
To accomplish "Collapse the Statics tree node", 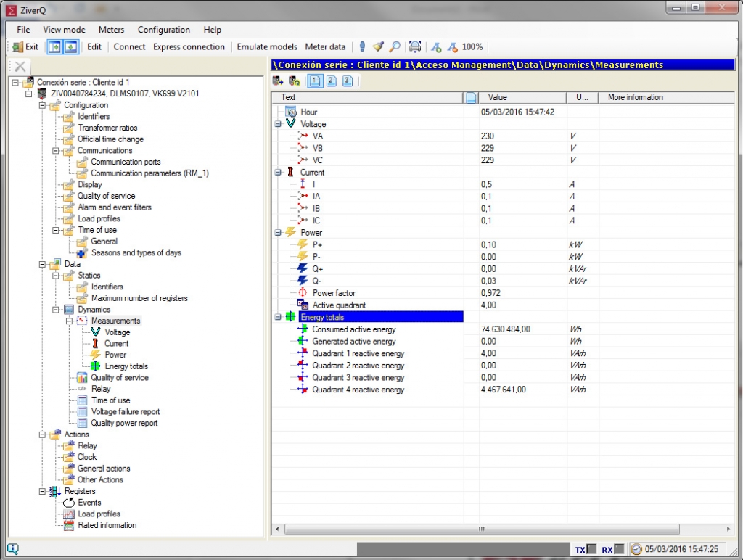I will coord(55,276).
